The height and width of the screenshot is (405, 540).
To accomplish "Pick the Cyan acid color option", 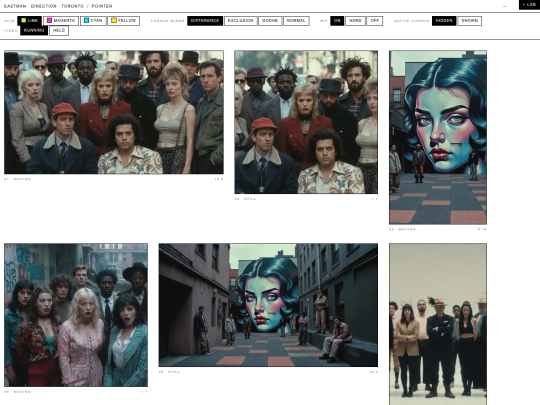I will pos(93,21).
